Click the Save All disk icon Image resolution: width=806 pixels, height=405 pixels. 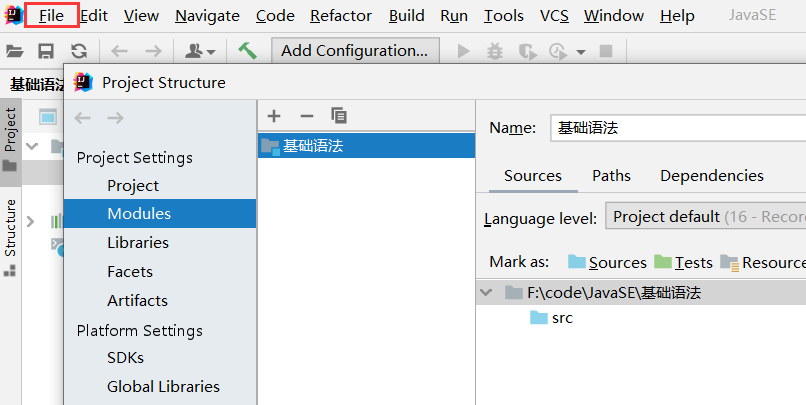[x=46, y=51]
